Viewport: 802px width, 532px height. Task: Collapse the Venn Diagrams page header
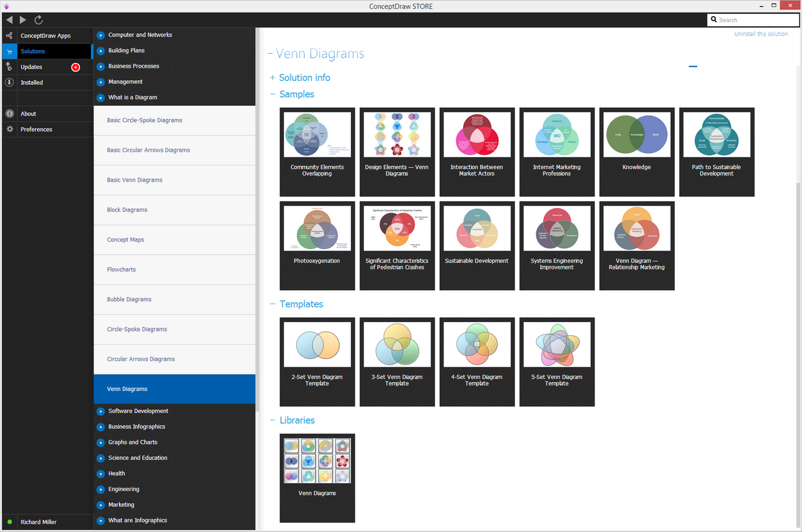tap(270, 54)
